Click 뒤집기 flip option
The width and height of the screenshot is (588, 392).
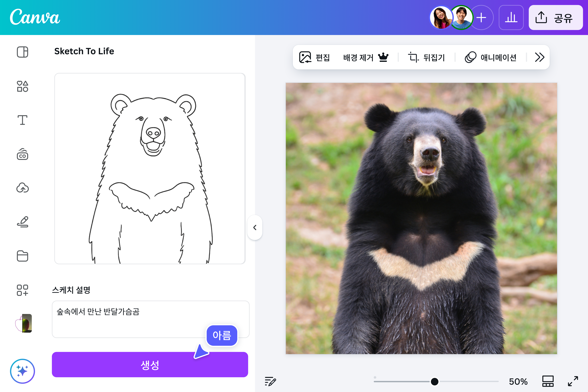click(434, 57)
